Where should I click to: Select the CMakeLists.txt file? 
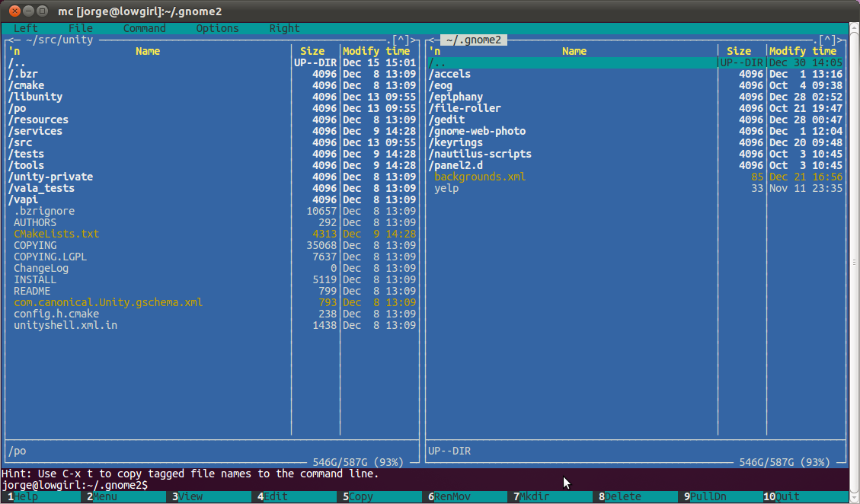point(56,234)
